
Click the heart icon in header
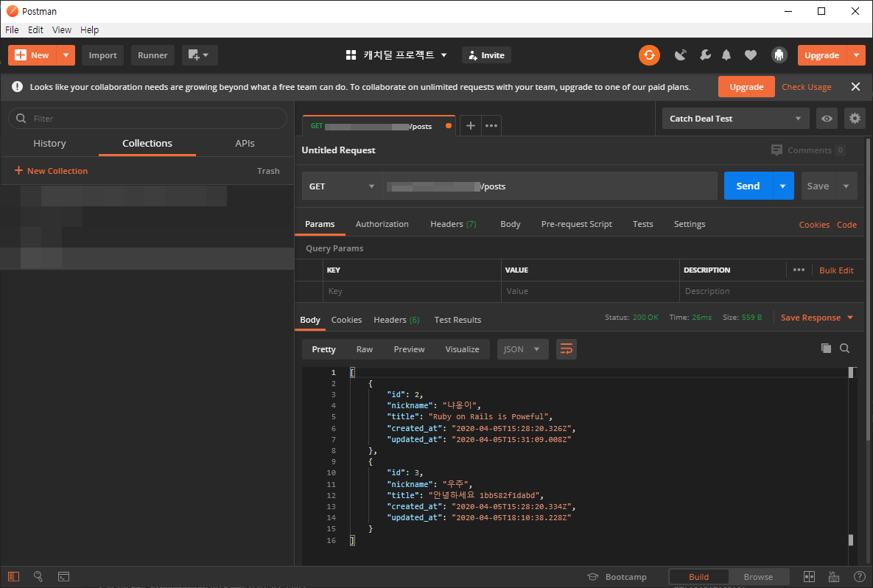click(751, 55)
